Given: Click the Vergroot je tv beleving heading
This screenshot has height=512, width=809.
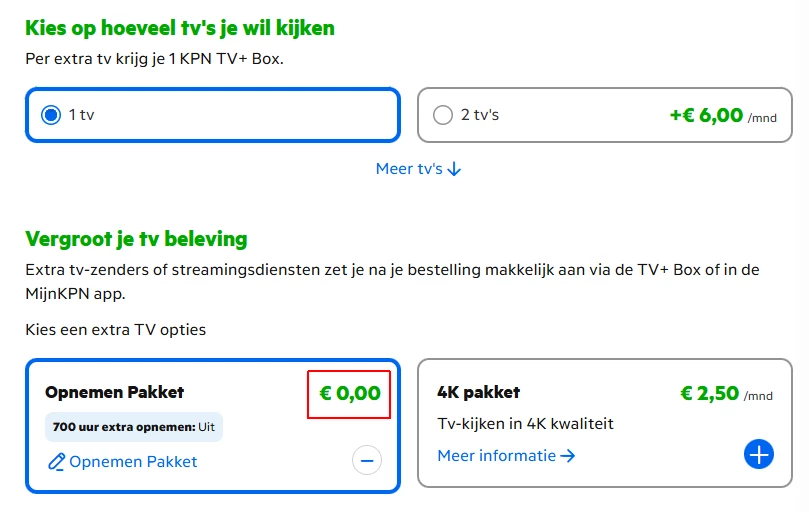Looking at the screenshot, I should tap(136, 239).
